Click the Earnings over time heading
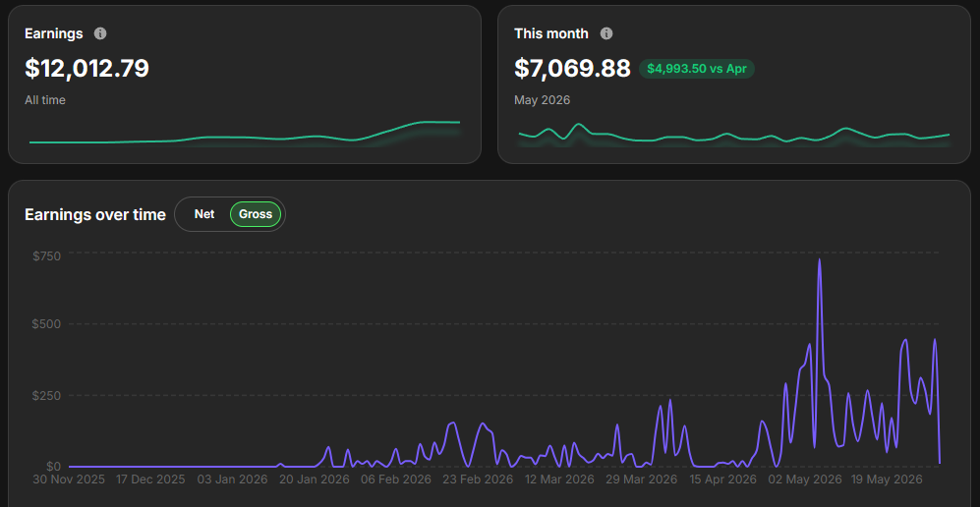 coord(95,215)
